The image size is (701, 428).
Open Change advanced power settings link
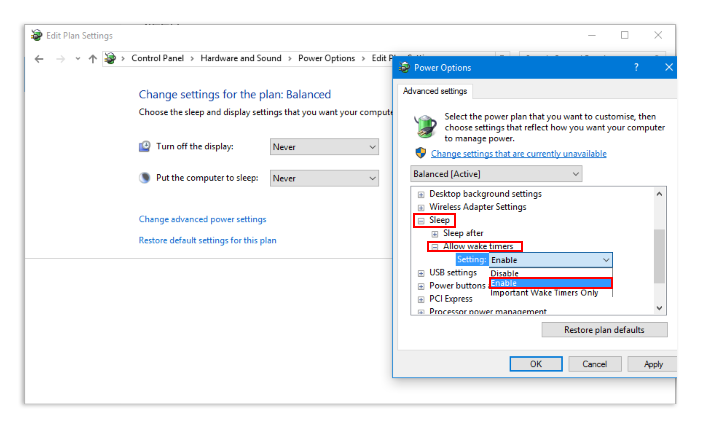[x=202, y=219]
